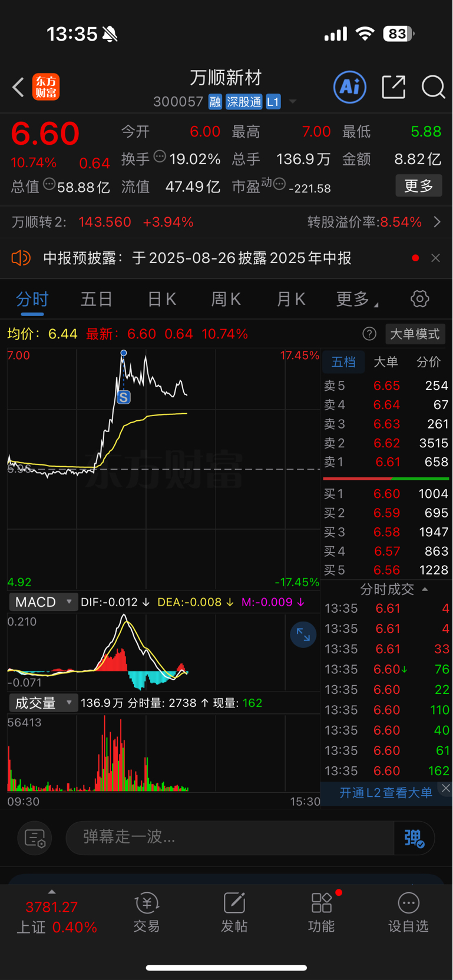Open the MACD indicator dropdown
The height and width of the screenshot is (980, 453).
point(43,602)
